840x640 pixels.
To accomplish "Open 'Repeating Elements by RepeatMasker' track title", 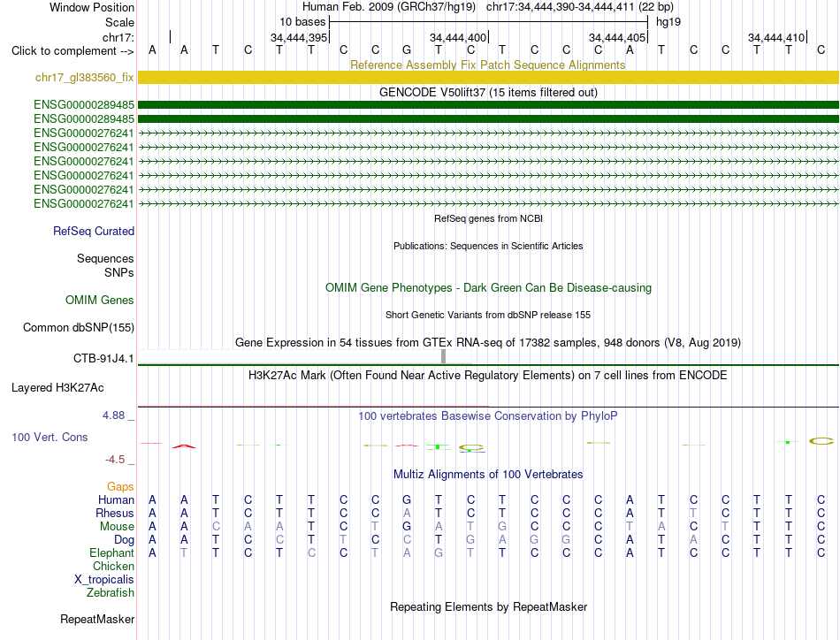I will tap(488, 606).
